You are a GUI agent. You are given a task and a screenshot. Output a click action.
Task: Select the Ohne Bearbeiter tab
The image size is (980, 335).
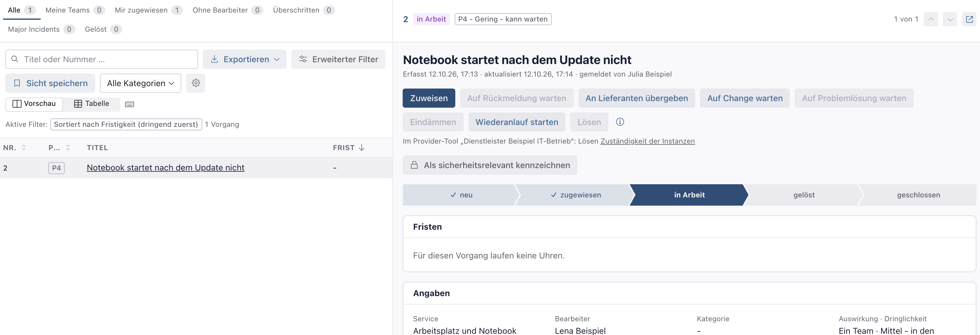pos(227,10)
